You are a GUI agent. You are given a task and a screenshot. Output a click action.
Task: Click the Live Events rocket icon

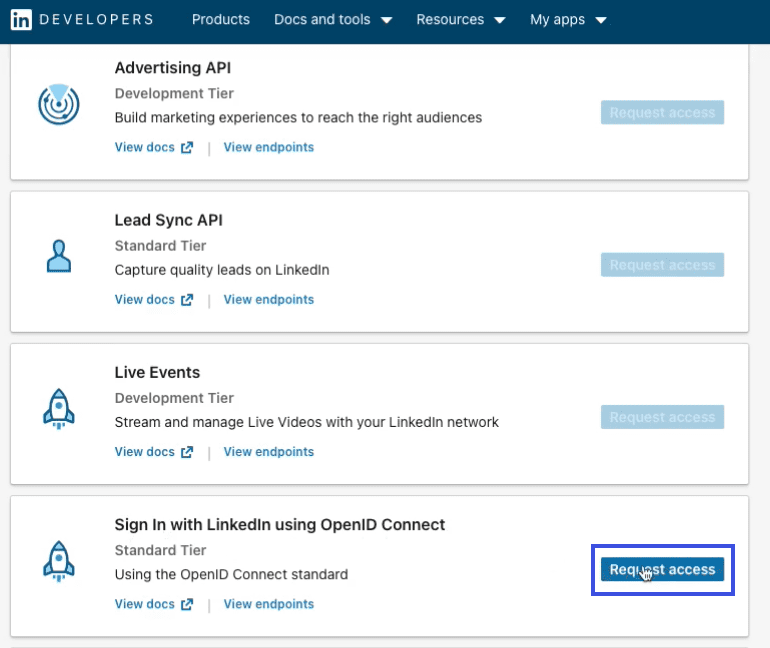pyautogui.click(x=59, y=409)
